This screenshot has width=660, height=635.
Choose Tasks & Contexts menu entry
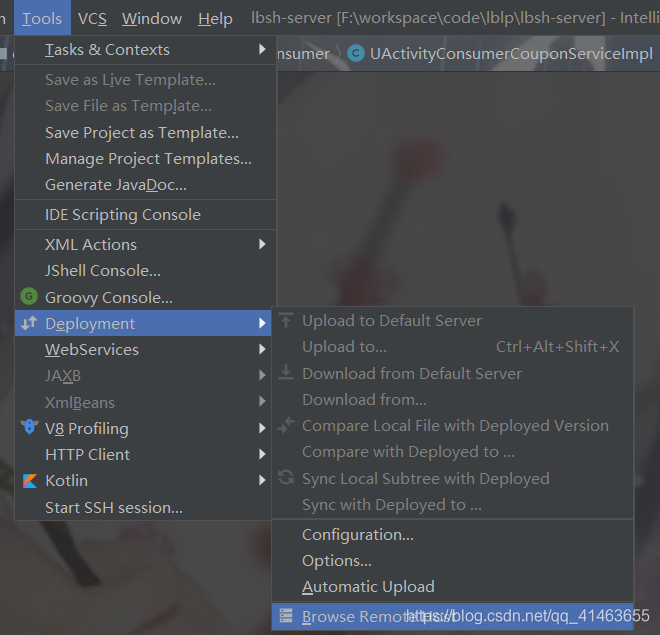pyautogui.click(x=145, y=50)
